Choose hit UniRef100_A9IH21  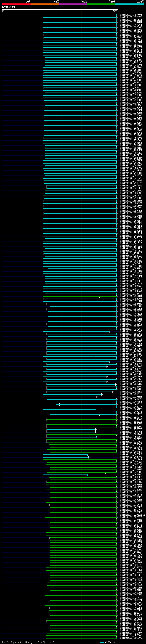(x=131, y=595)
